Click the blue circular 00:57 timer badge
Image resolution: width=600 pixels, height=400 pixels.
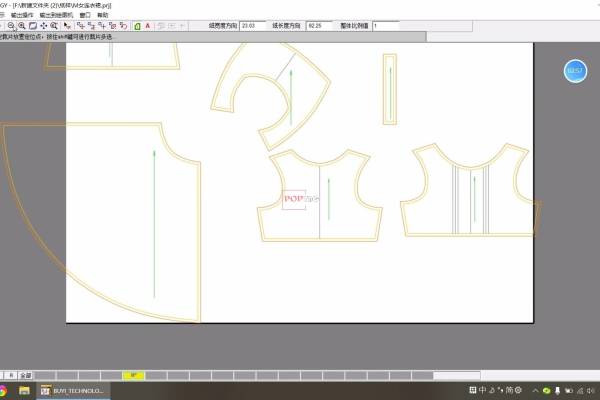point(574,72)
